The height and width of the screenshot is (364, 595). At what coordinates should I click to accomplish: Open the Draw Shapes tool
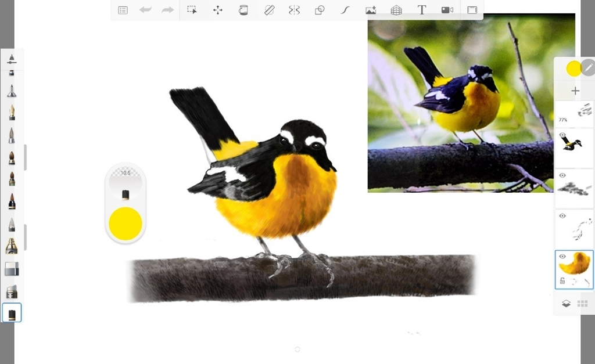320,10
